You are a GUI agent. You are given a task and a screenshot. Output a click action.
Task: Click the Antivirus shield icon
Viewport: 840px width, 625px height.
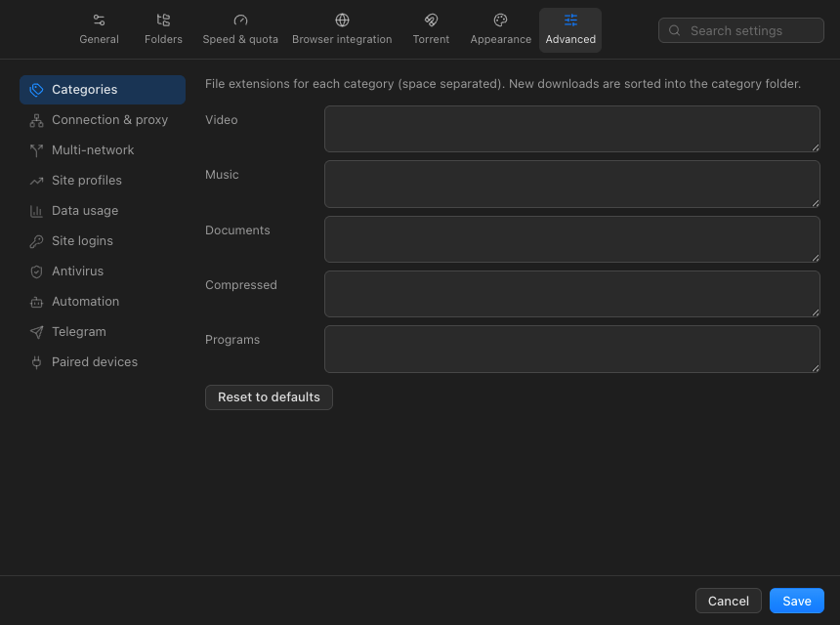coord(36,271)
